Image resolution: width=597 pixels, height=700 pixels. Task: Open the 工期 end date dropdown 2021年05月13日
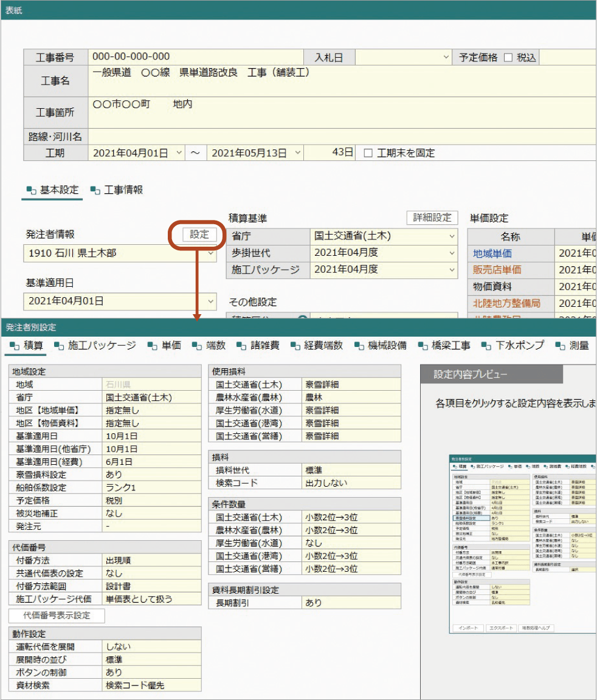coord(297,153)
